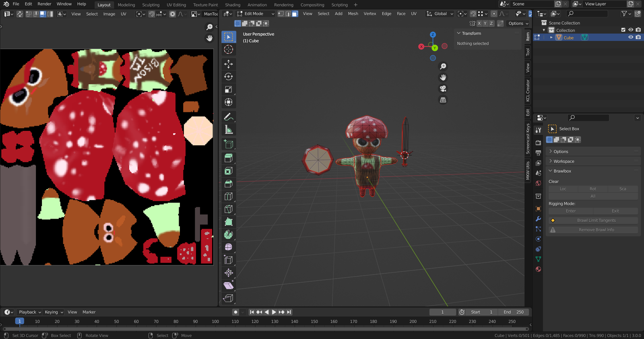Enable face select mode
The image size is (644, 339).
click(295, 14)
